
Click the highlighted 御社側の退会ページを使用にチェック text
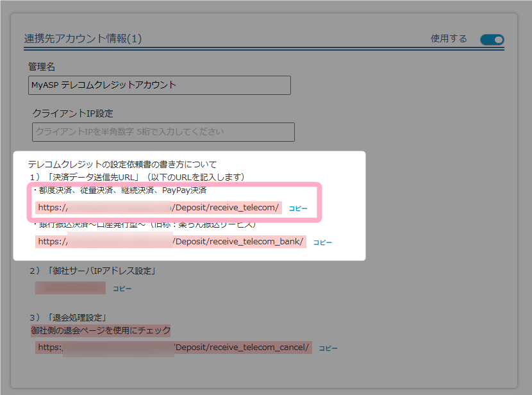coord(101,330)
